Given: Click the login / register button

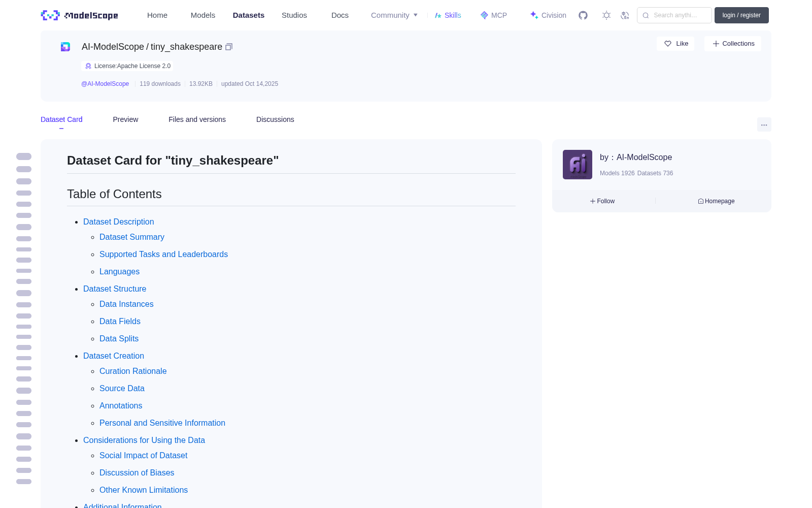Looking at the screenshot, I should tap(741, 15).
